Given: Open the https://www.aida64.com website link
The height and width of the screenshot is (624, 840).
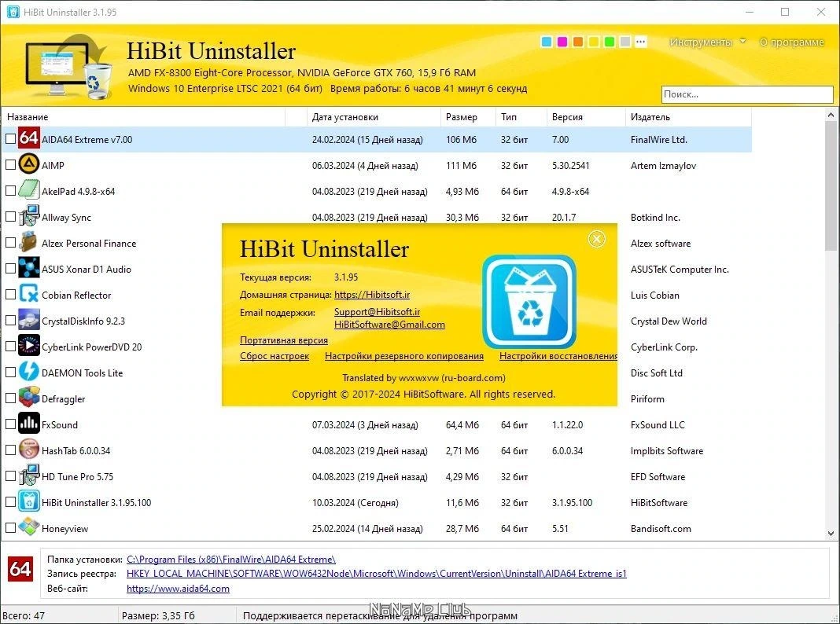Looking at the screenshot, I should (178, 588).
